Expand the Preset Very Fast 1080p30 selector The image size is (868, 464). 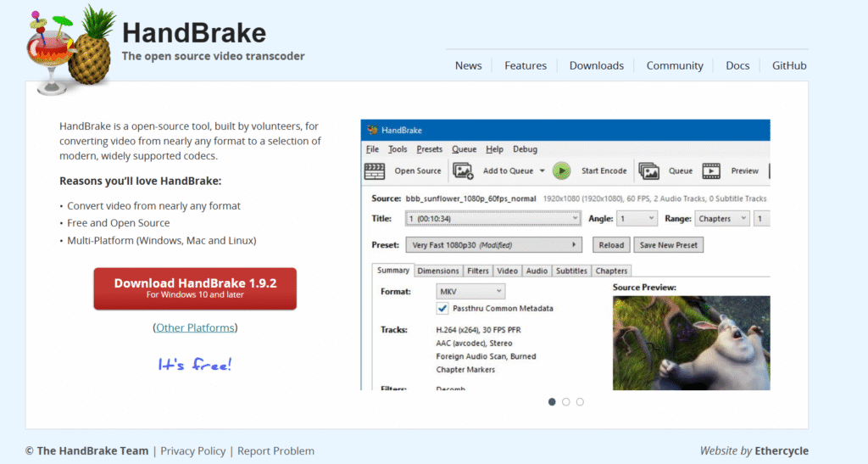point(494,245)
